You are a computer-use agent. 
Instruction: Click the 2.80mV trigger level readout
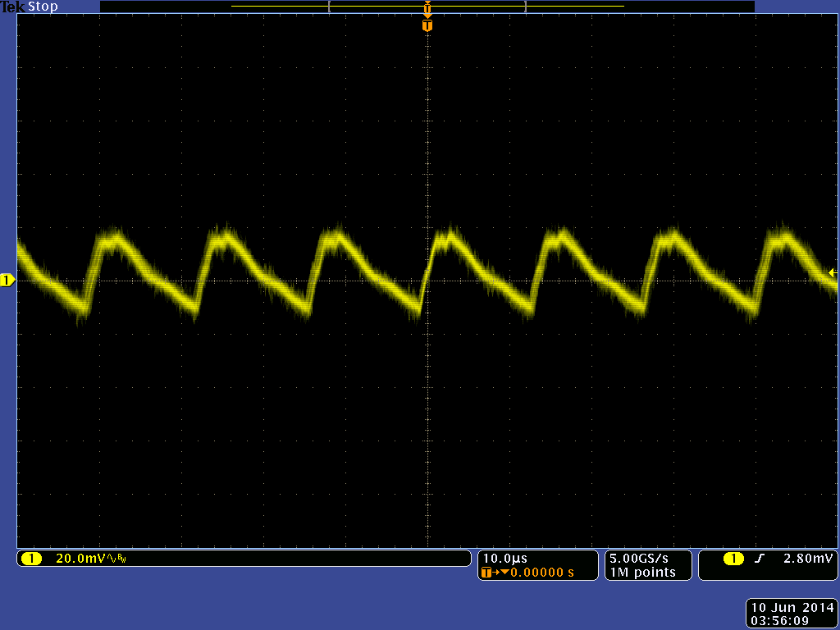pyautogui.click(x=808, y=559)
